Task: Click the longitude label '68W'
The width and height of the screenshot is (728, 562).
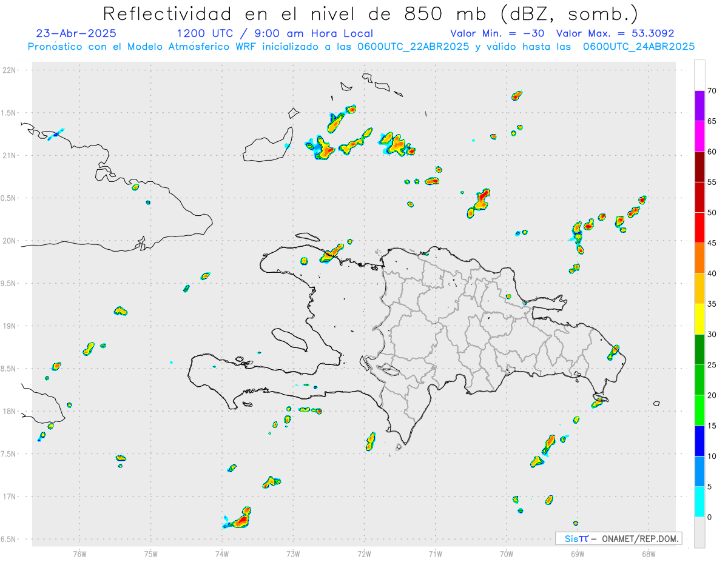Action: click(x=648, y=553)
